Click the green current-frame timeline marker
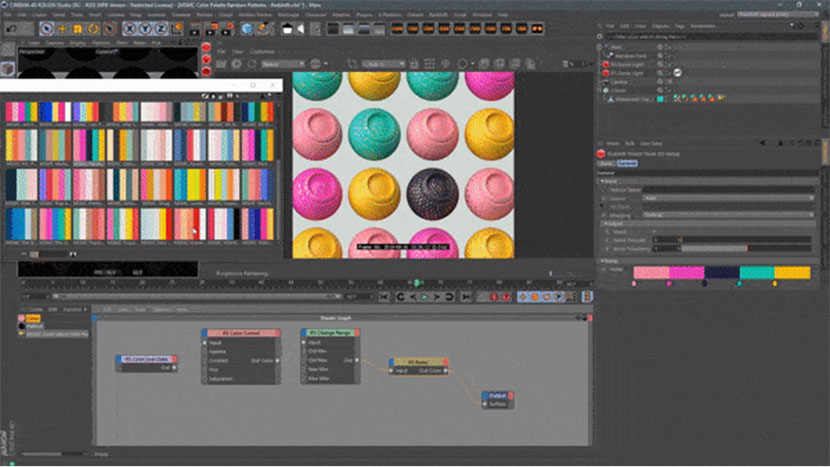The height and width of the screenshot is (467, 830). click(417, 283)
